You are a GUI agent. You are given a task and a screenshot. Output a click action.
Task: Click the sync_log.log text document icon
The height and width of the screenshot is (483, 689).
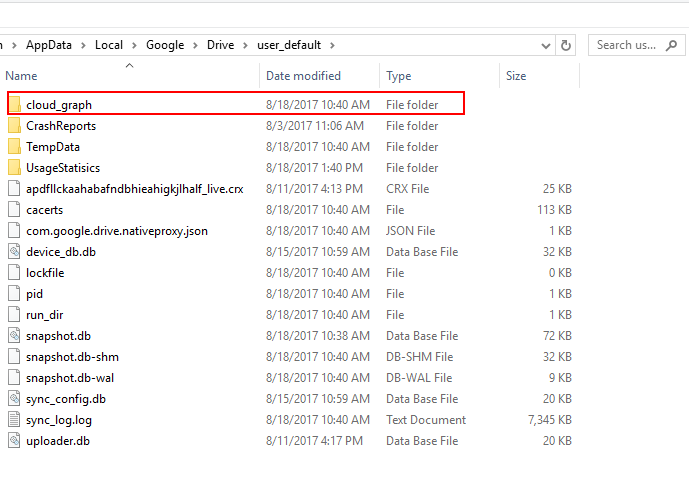[15, 420]
